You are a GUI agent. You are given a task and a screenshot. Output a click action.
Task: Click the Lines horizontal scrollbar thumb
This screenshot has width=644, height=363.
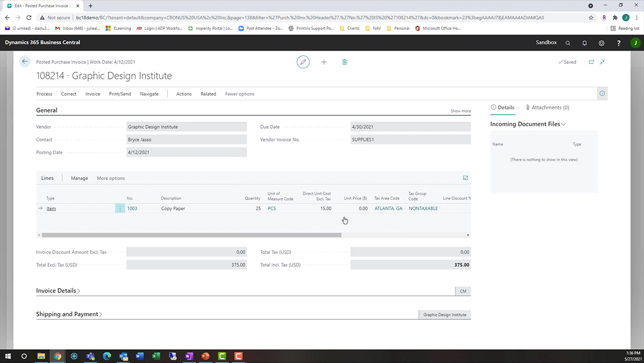point(191,235)
